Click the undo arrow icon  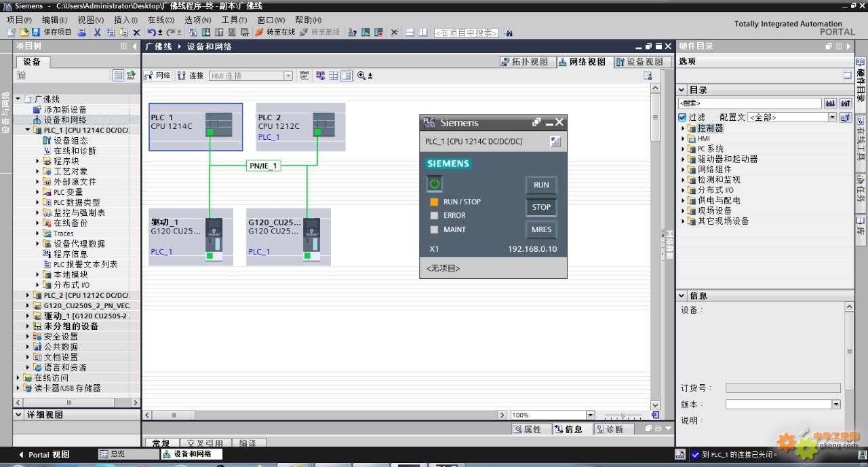click(151, 32)
